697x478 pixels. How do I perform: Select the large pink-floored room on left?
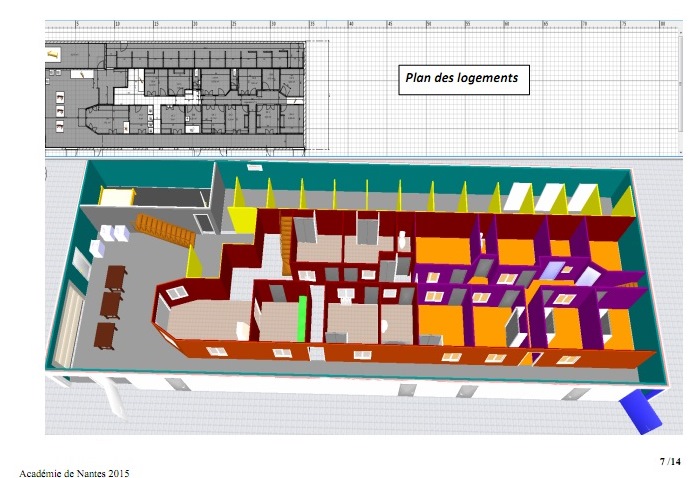205,320
